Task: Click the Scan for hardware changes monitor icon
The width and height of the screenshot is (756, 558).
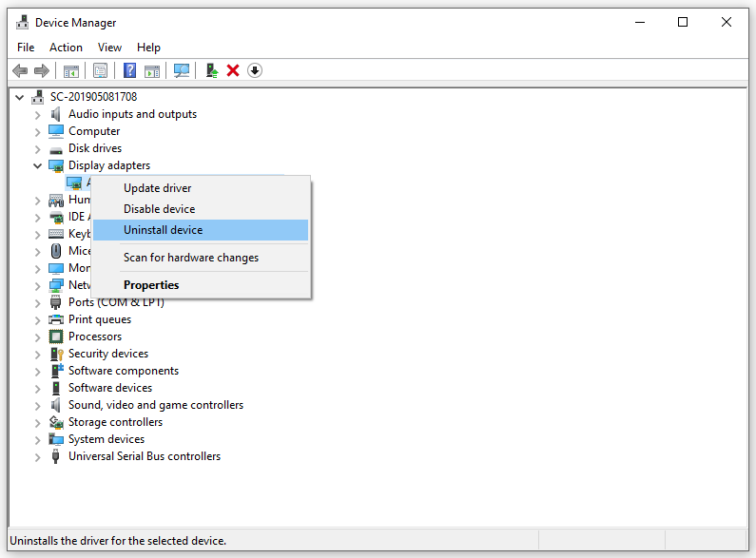Action: click(x=182, y=71)
